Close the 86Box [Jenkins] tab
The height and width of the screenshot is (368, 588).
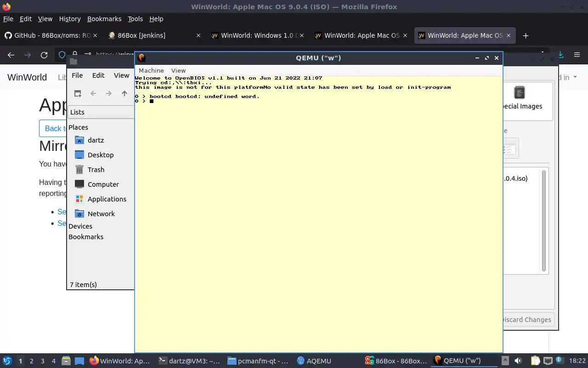click(198, 35)
